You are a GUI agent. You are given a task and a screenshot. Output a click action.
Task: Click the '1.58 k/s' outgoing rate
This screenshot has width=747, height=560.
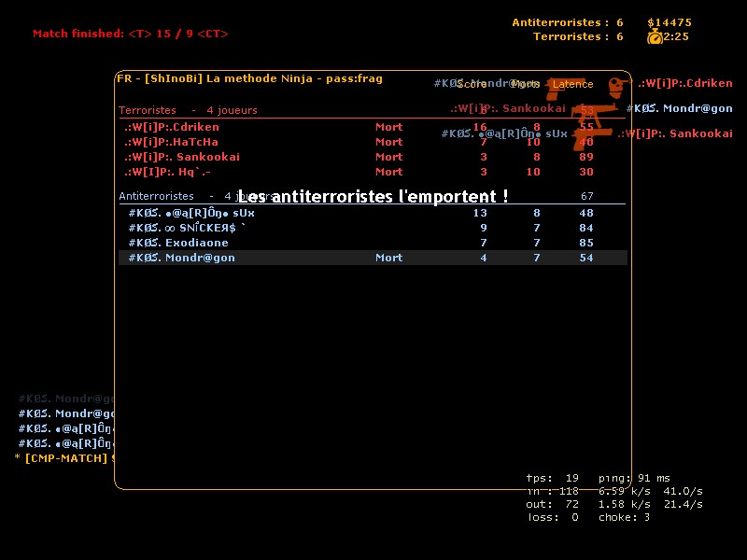[x=624, y=504]
